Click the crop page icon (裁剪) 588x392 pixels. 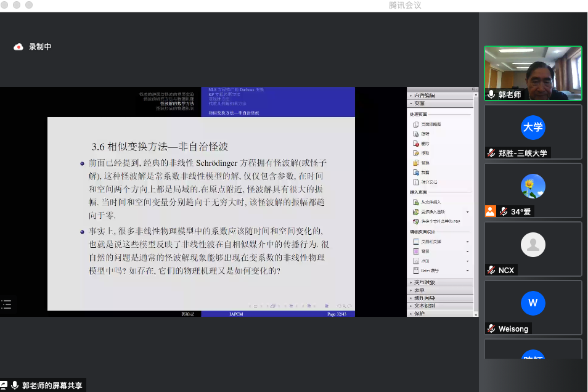pyautogui.click(x=417, y=173)
